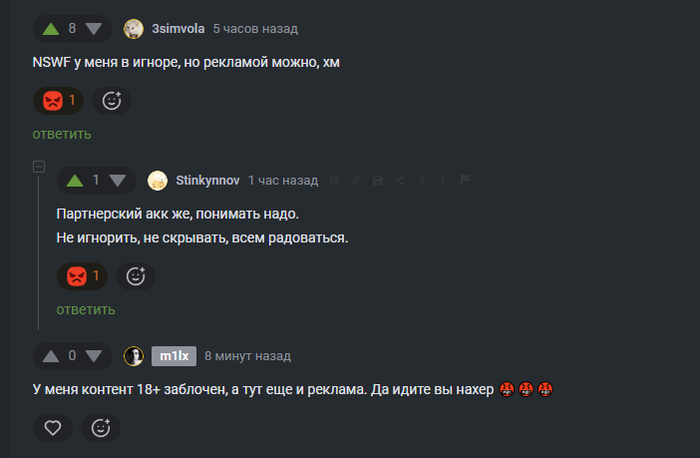
Task: Toggle angry reaction on Stinkynnov's reply
Action: tap(82, 276)
